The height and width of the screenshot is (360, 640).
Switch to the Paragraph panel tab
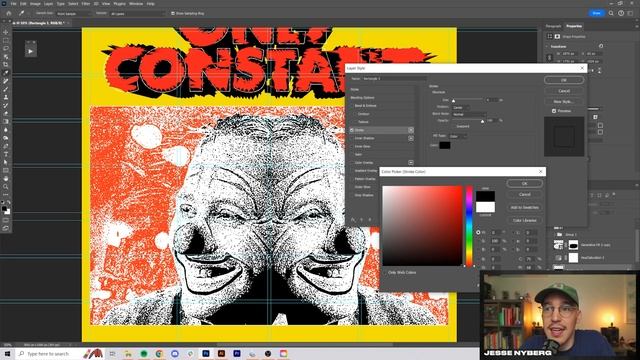point(553,26)
